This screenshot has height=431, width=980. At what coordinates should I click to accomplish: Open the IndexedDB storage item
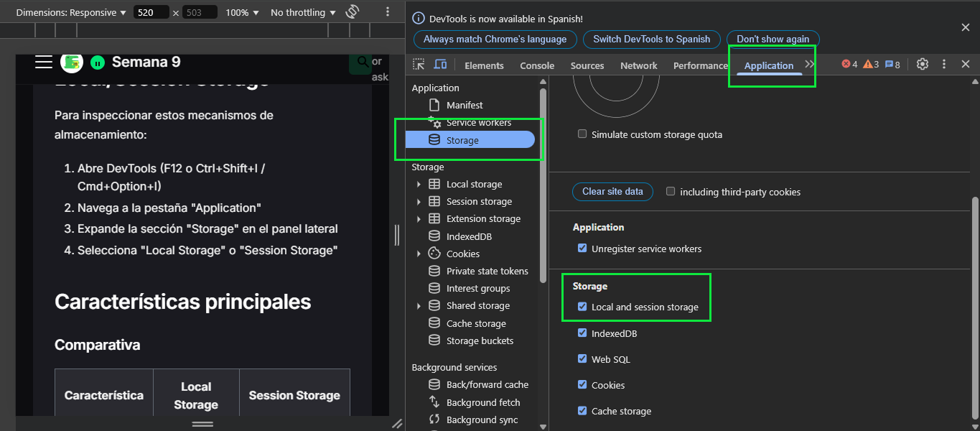pos(469,236)
